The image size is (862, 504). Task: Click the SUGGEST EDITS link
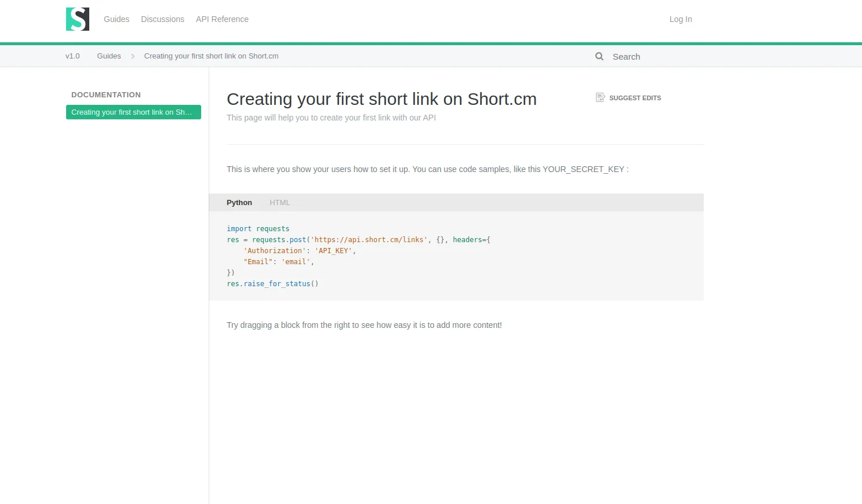click(628, 98)
